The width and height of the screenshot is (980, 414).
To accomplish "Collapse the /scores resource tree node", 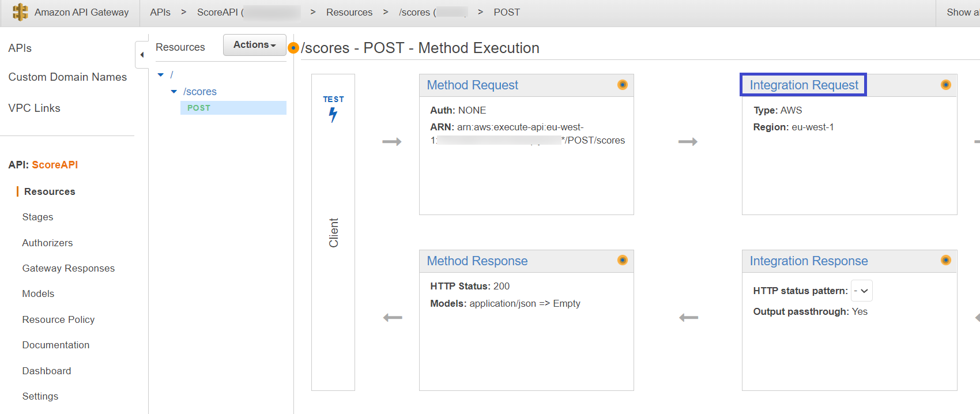I will (174, 92).
